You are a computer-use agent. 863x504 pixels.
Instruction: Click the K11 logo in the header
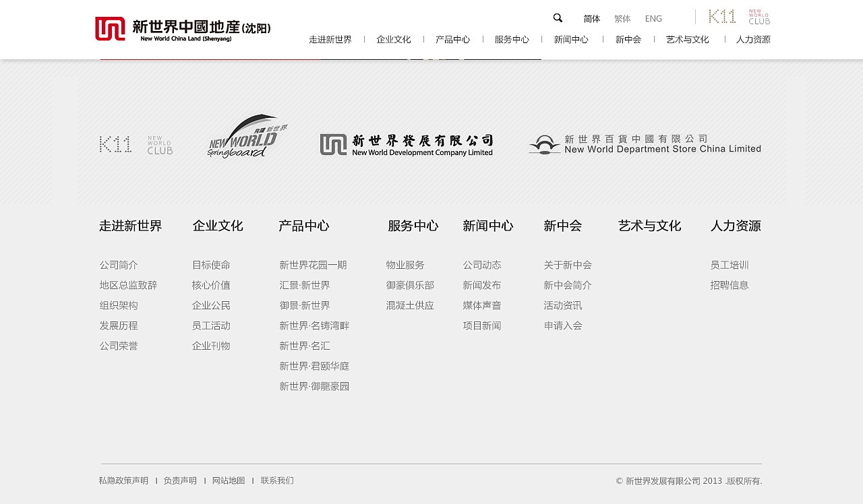(721, 16)
